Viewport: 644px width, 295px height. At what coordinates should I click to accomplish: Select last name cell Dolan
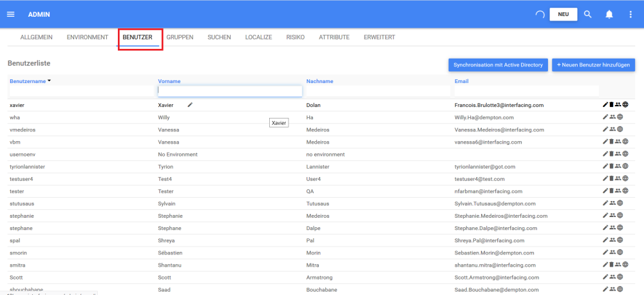[x=314, y=105]
